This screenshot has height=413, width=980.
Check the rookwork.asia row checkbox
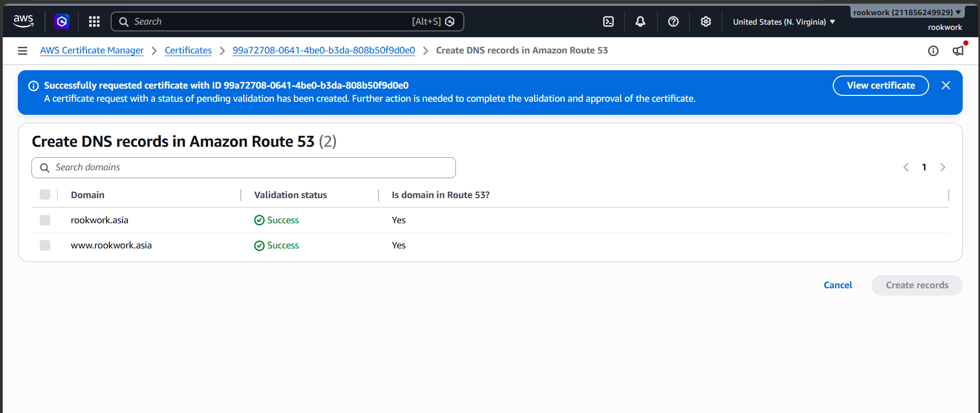point(45,220)
